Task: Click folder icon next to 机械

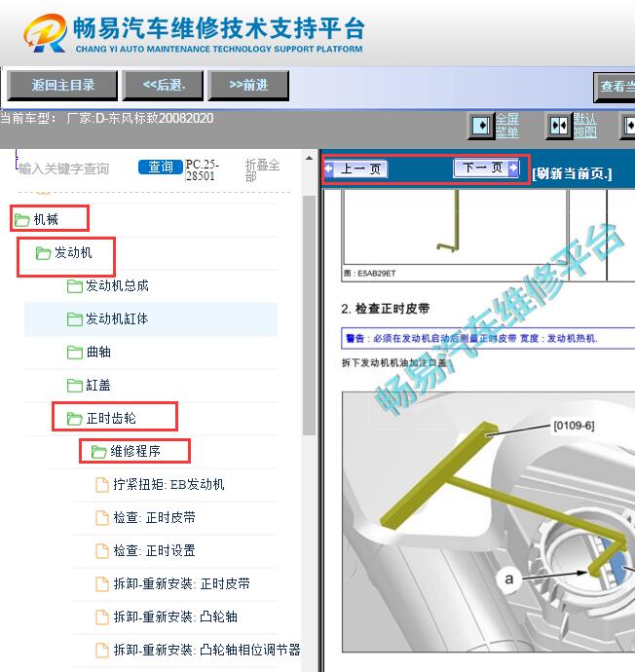Action: (21, 220)
